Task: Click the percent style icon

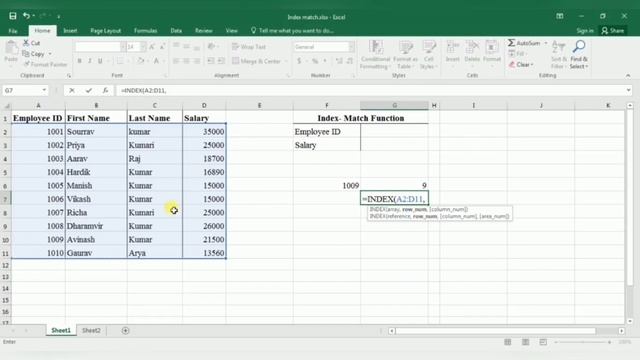Action: pyautogui.click(x=315, y=61)
